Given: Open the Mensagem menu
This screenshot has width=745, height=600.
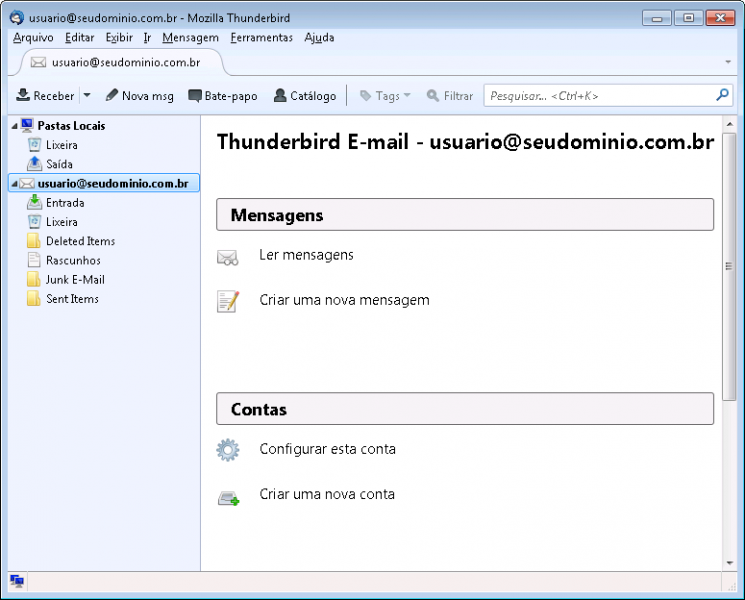Looking at the screenshot, I should (190, 38).
